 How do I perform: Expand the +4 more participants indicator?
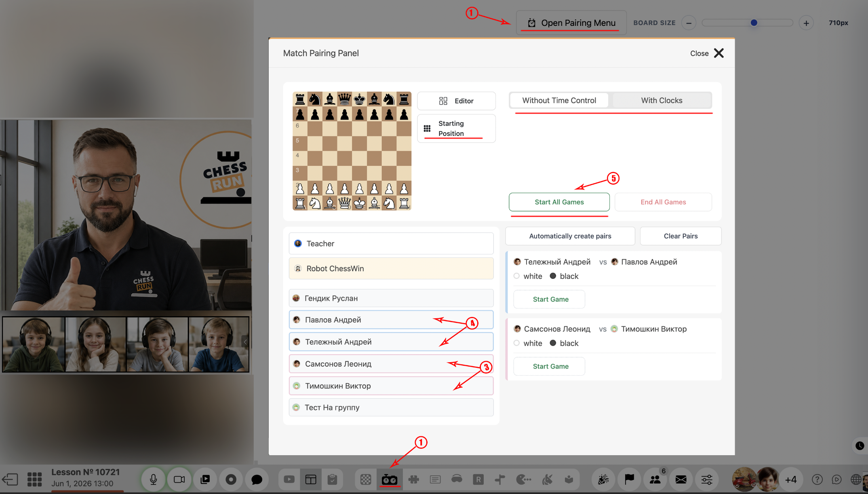(790, 479)
